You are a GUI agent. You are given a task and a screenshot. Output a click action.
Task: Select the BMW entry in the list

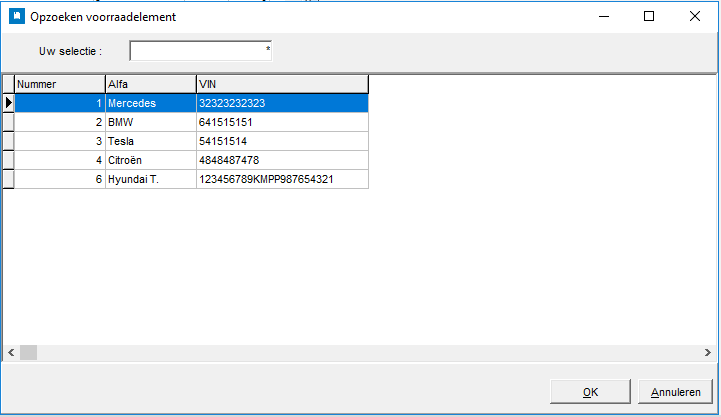[150, 122]
